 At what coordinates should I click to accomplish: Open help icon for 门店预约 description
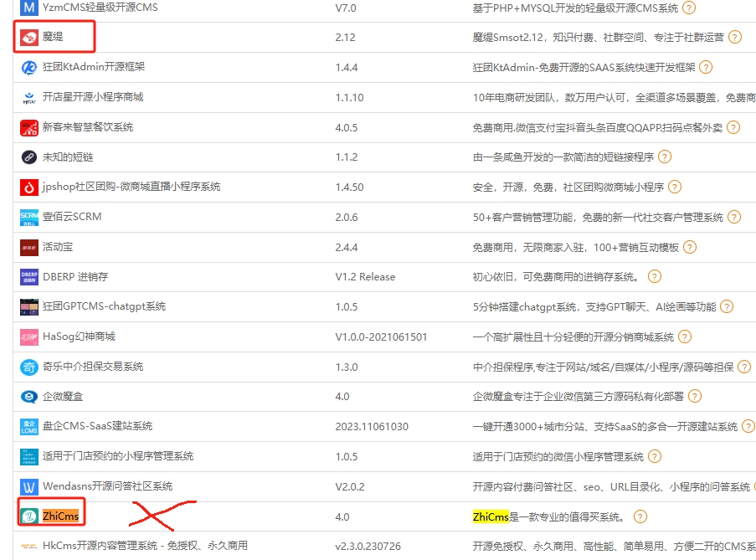click(654, 456)
